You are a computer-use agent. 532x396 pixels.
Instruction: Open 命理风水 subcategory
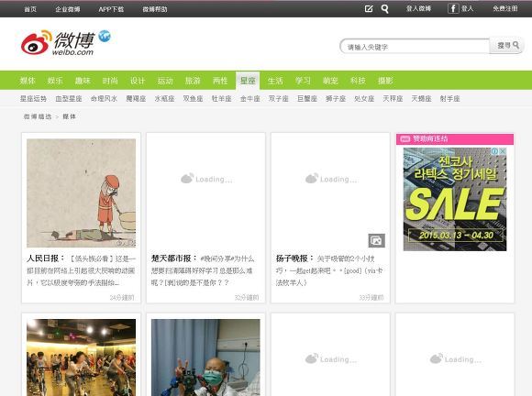tap(104, 99)
